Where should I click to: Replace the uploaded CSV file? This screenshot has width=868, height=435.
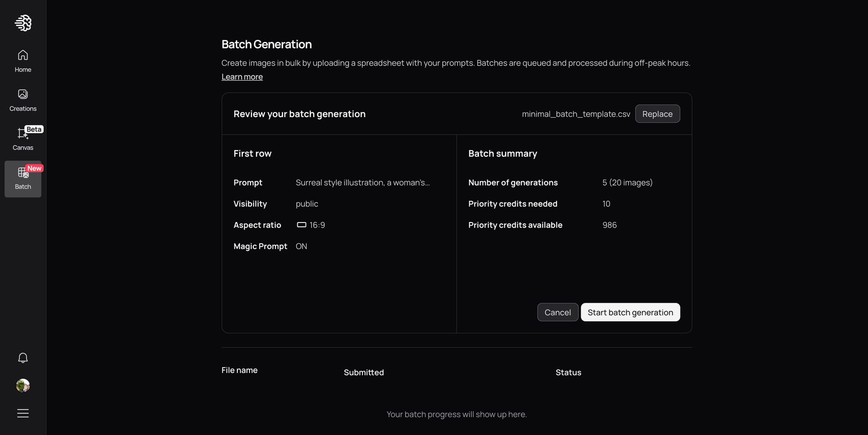click(658, 114)
